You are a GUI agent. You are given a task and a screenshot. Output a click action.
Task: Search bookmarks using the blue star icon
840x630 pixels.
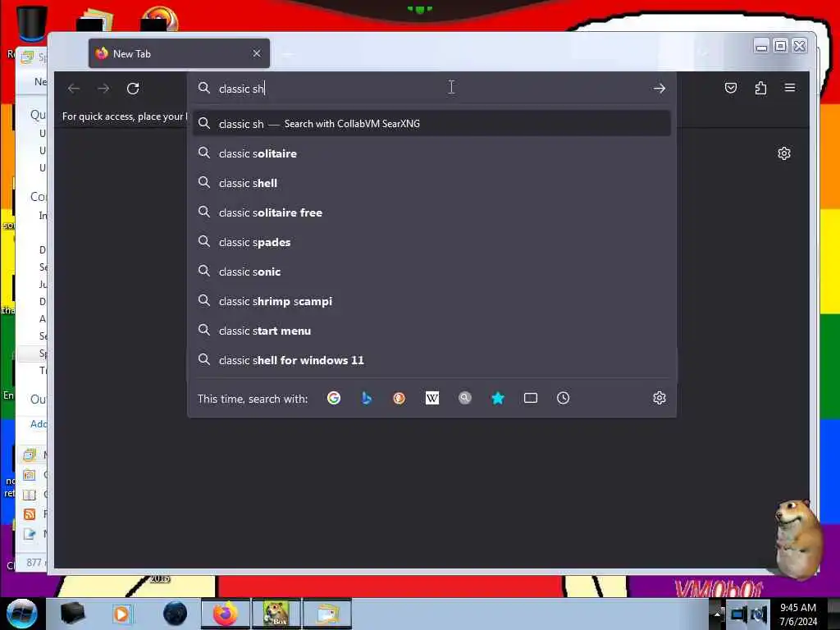click(x=498, y=398)
